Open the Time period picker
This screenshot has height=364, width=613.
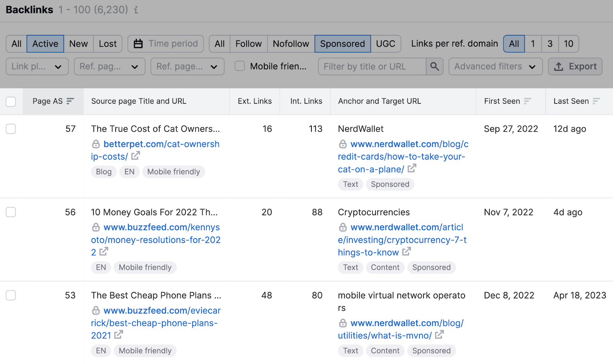tap(166, 44)
